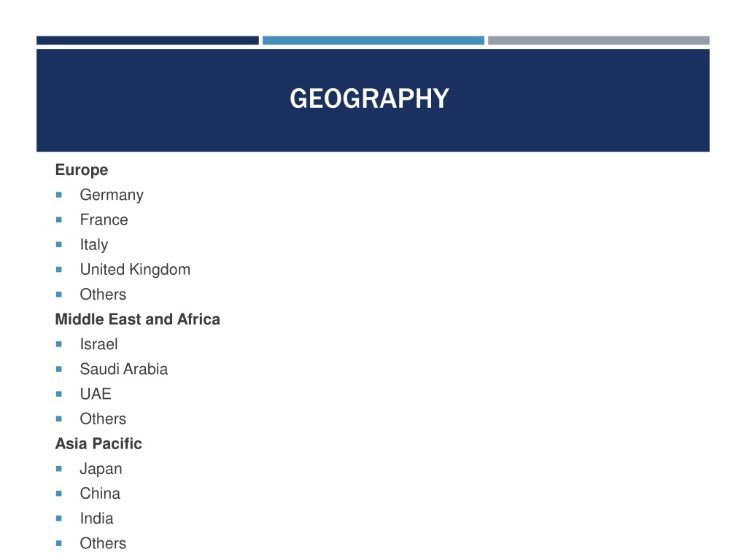Click the India bullet text
747x560 pixels.
click(x=97, y=518)
